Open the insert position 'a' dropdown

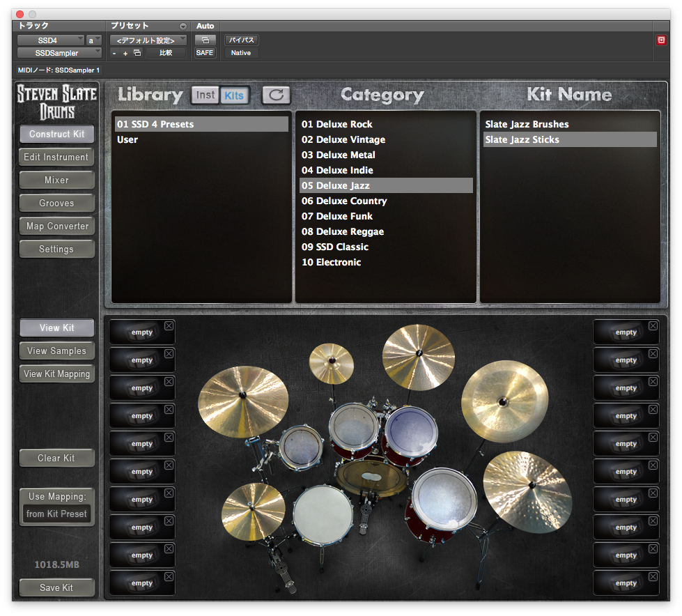tap(94, 40)
